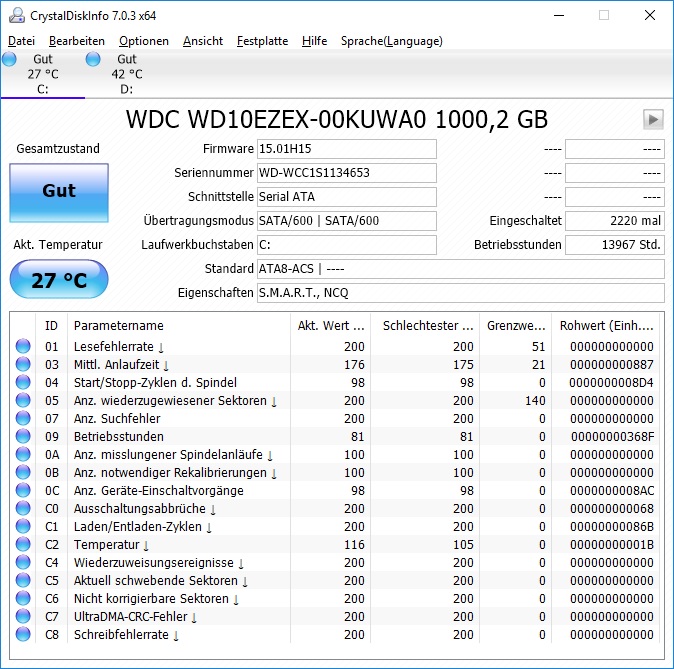Click the status orb for Lesefehlerrate
Viewport: 674px width, 669px height.
pos(23,346)
